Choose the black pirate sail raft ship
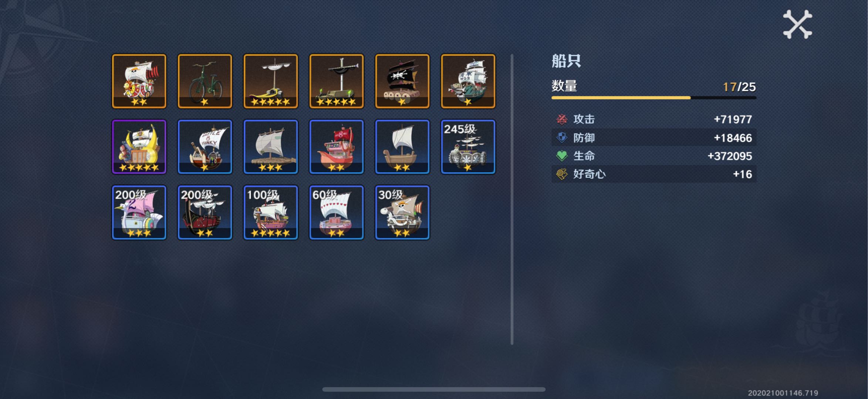Image resolution: width=868 pixels, height=399 pixels. pos(402,81)
